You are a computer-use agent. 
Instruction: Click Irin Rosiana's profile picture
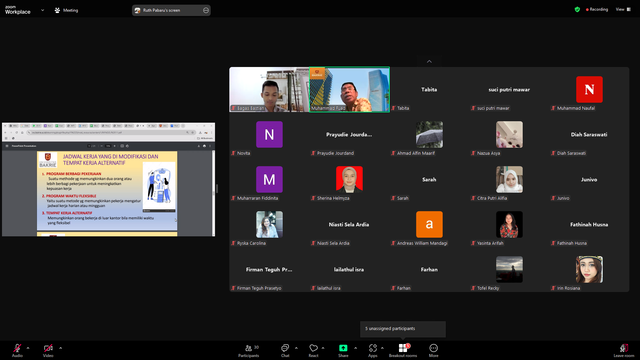click(589, 269)
